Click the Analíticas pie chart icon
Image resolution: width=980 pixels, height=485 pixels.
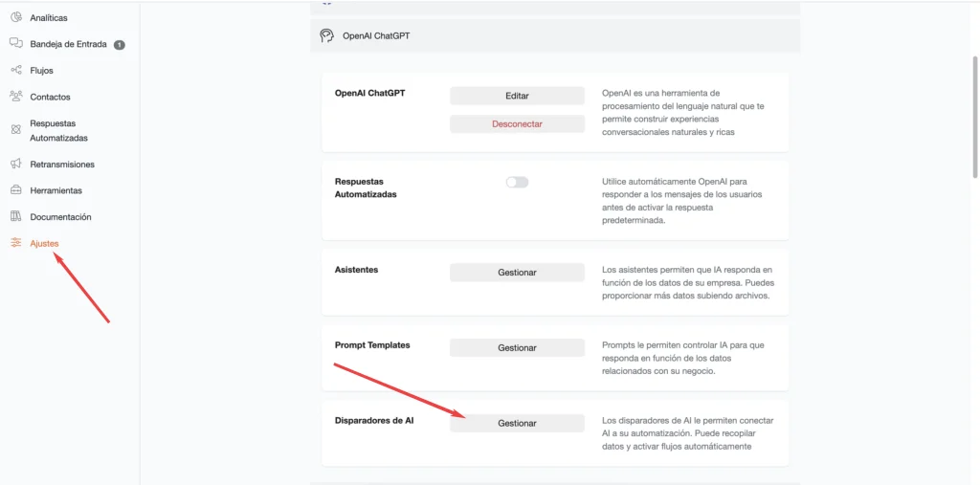[x=16, y=17]
